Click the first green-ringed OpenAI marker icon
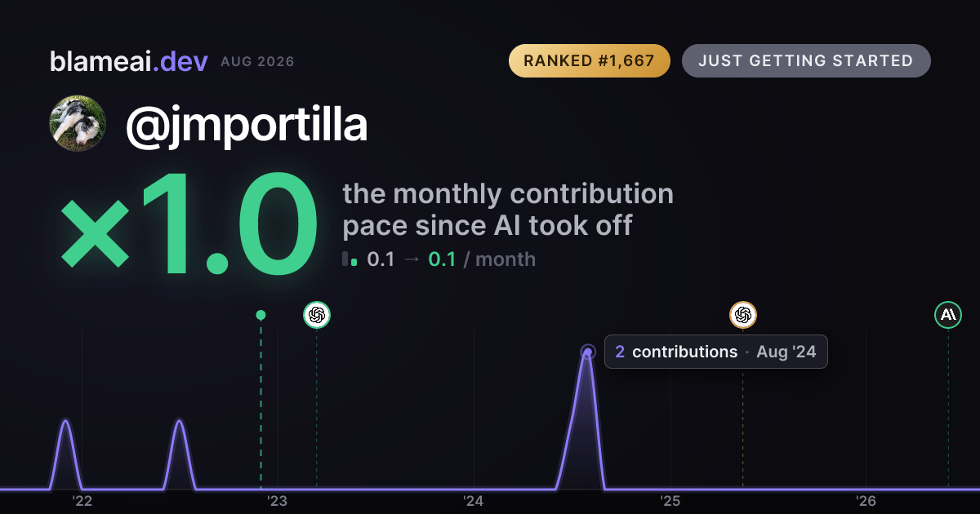This screenshot has height=514, width=980. 317,315
